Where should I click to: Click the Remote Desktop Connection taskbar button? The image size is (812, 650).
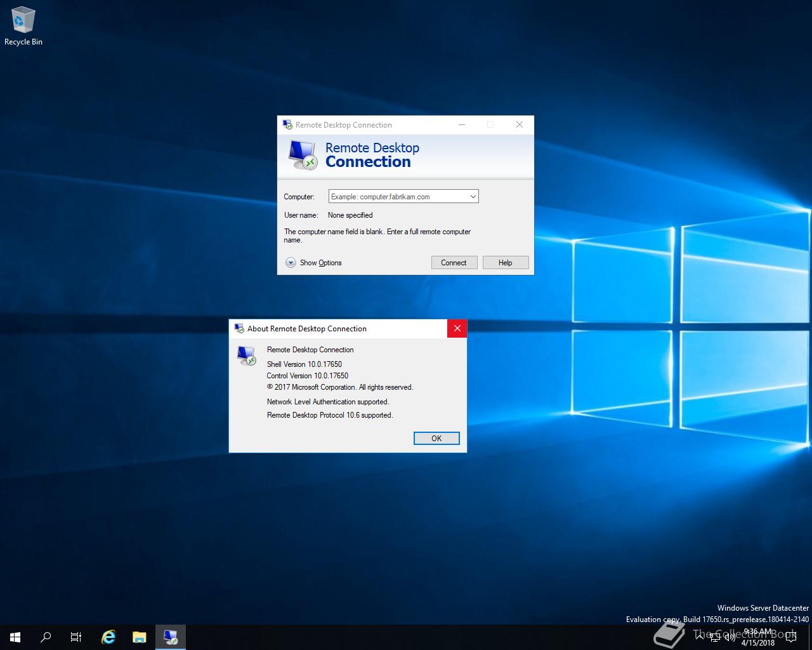point(171,637)
